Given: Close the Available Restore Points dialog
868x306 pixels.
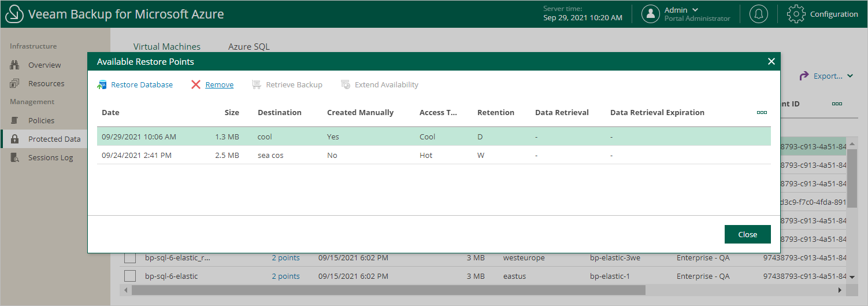Looking at the screenshot, I should (771, 61).
